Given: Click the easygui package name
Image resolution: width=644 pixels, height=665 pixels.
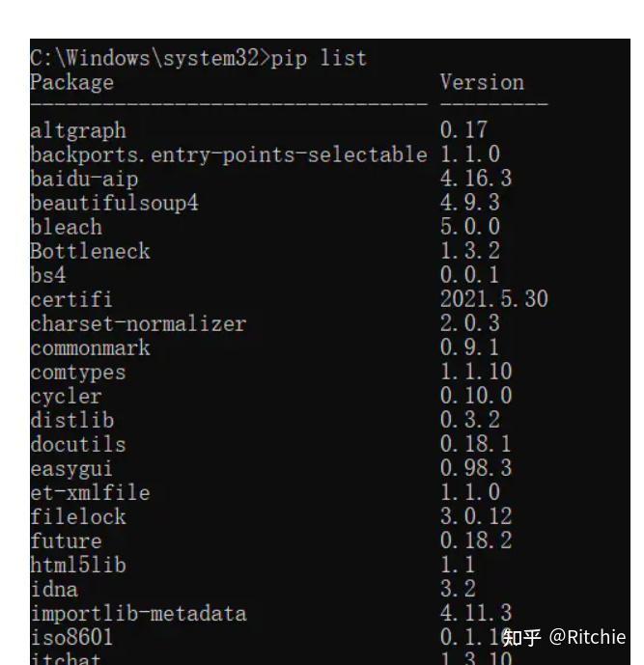Looking at the screenshot, I should click(x=71, y=468).
